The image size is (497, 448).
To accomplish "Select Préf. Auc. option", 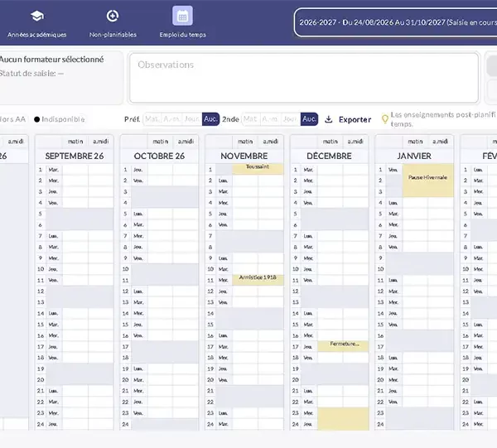I will (210, 119).
